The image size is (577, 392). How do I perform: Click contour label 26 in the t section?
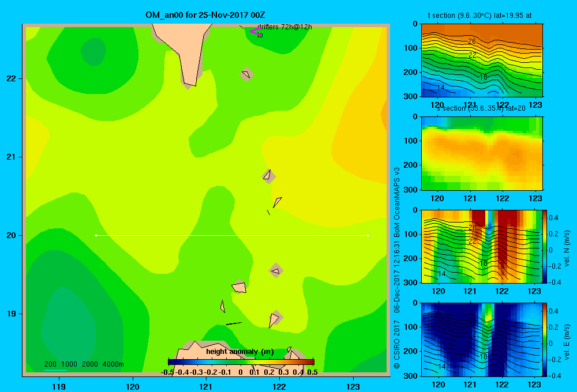pos(472,42)
